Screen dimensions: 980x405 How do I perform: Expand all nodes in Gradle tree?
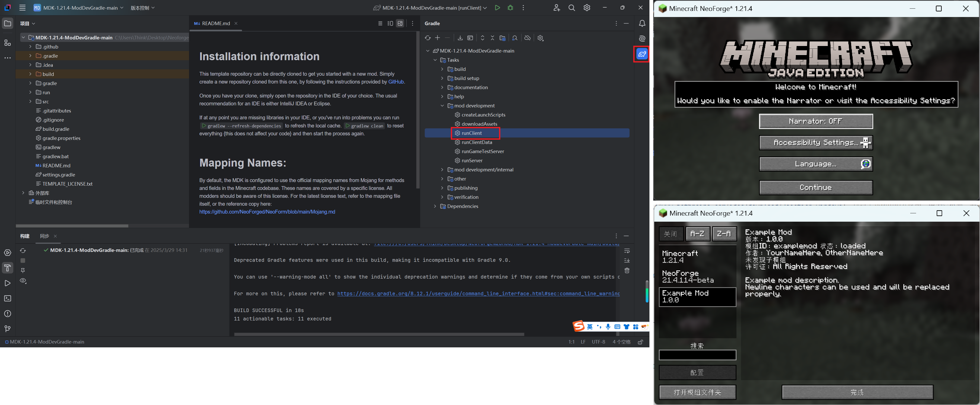pyautogui.click(x=483, y=38)
